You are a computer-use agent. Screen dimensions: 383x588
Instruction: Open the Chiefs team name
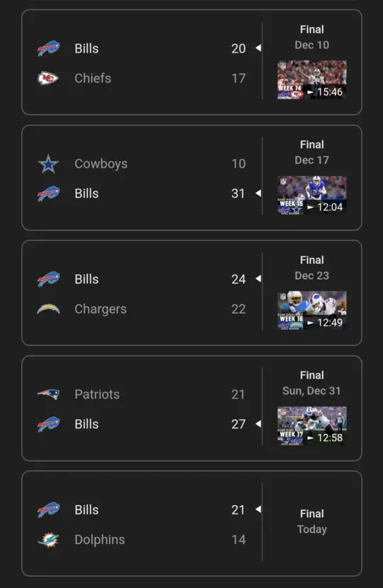click(93, 78)
